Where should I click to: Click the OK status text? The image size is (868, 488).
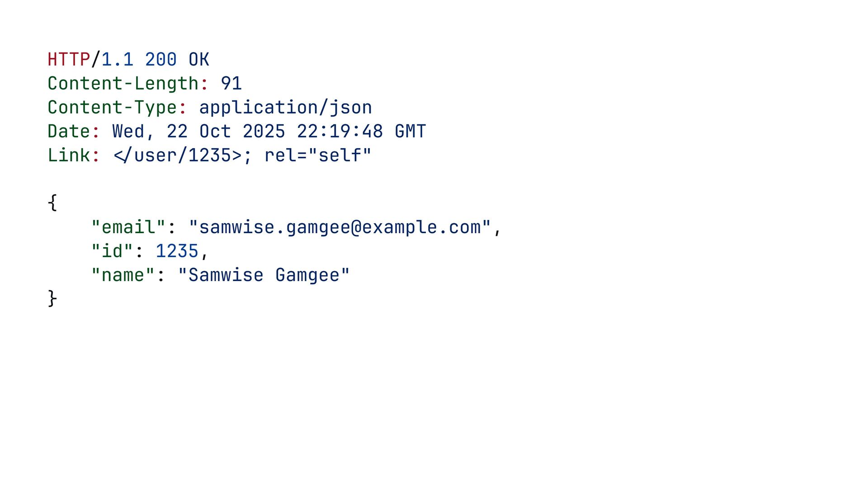click(198, 60)
